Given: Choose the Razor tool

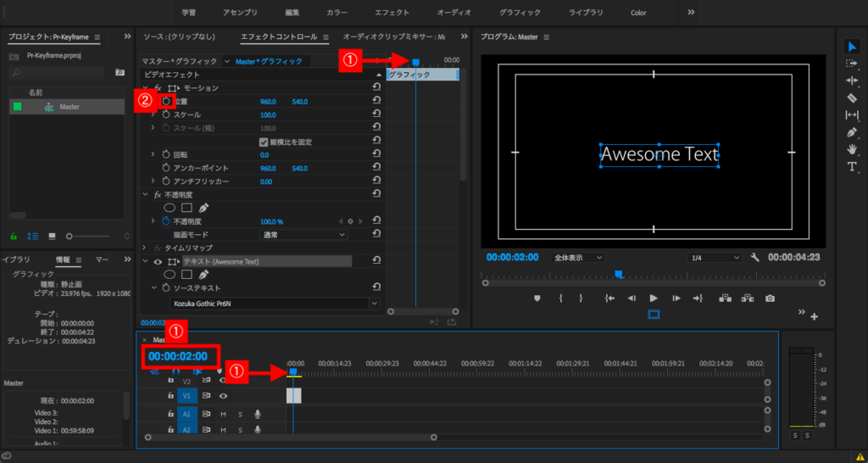Looking at the screenshot, I should coord(852,98).
